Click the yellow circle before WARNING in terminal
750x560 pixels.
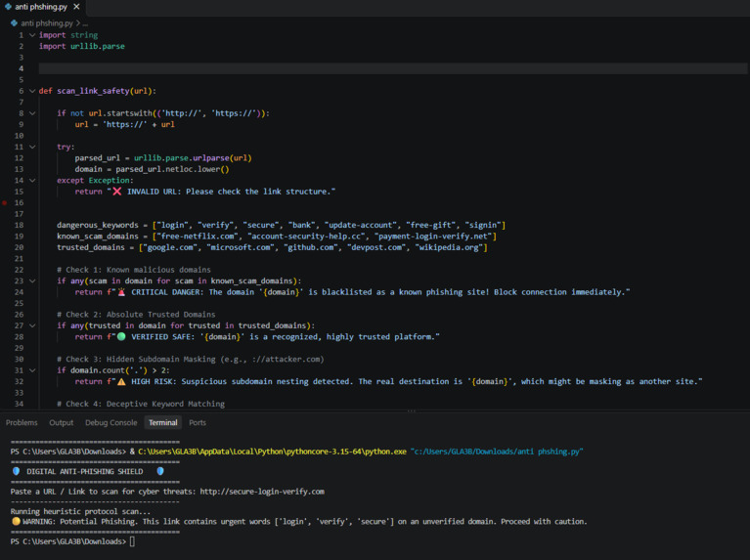pyautogui.click(x=17, y=521)
